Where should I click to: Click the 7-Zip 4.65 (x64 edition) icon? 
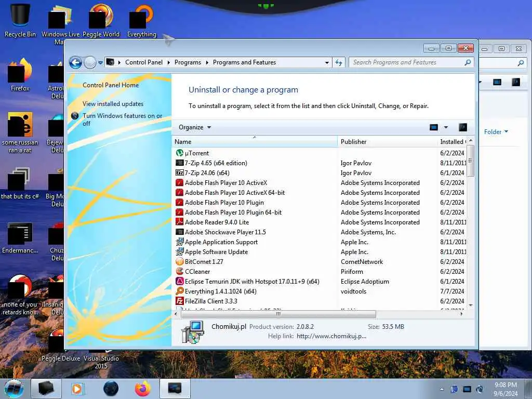(179, 163)
